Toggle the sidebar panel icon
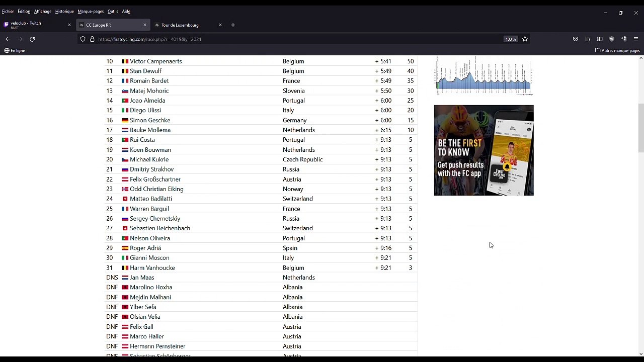The width and height of the screenshot is (644, 362). click(x=600, y=39)
